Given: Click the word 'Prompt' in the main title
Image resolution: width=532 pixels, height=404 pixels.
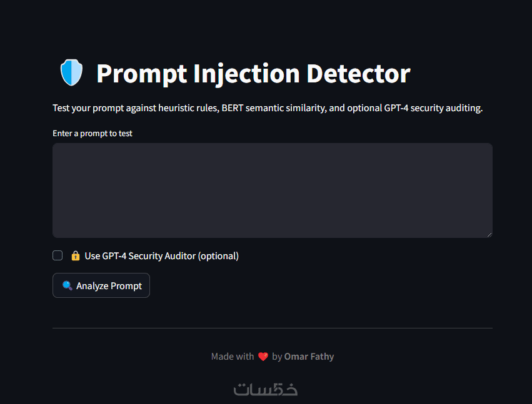Looking at the screenshot, I should [x=141, y=74].
